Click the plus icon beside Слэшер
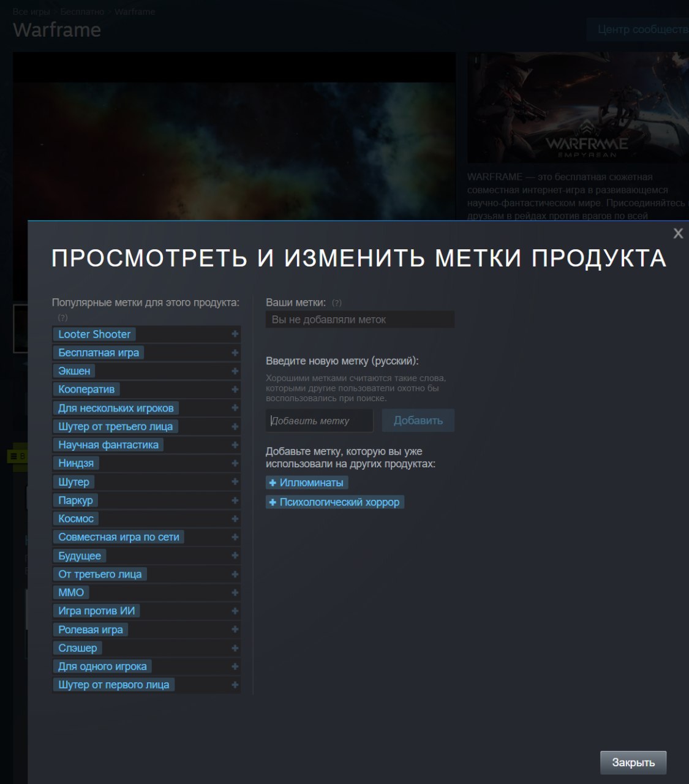 pyautogui.click(x=235, y=648)
